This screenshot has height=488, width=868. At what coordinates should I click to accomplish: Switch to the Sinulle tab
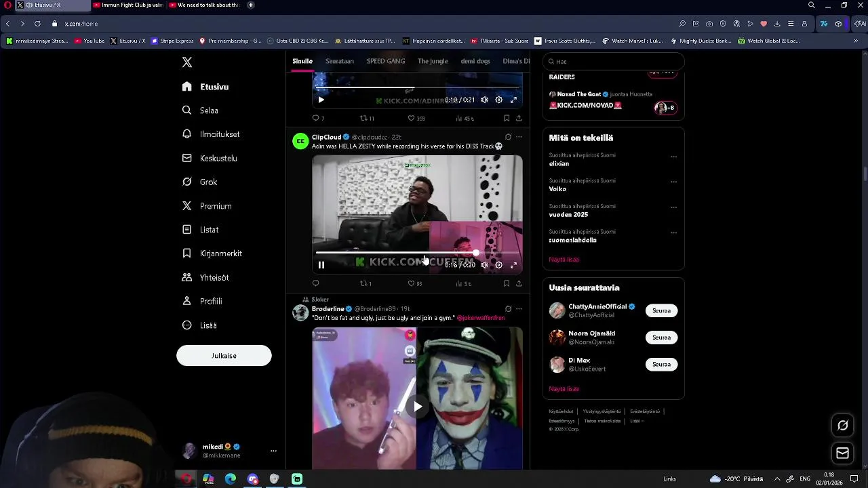pyautogui.click(x=302, y=61)
